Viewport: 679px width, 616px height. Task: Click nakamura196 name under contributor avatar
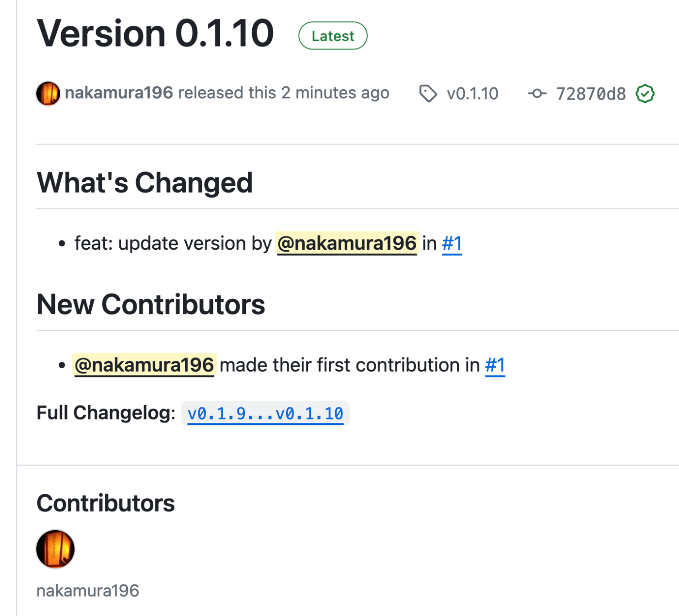[88, 590]
